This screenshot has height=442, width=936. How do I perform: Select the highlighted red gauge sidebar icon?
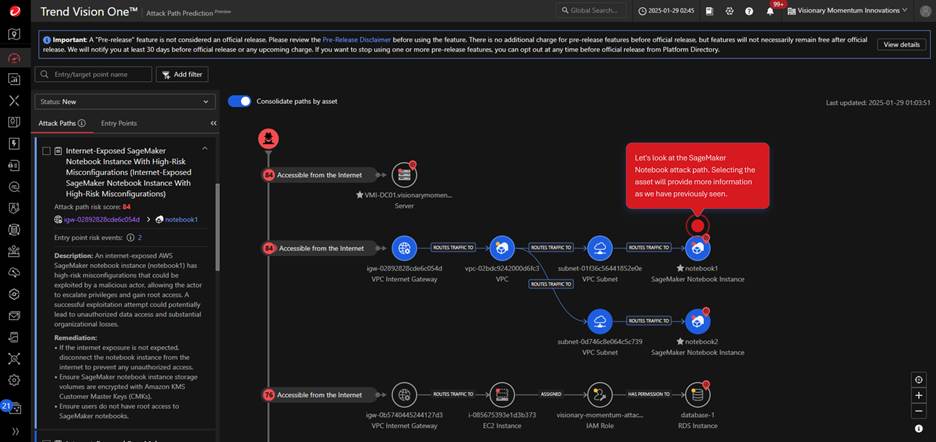(x=14, y=57)
